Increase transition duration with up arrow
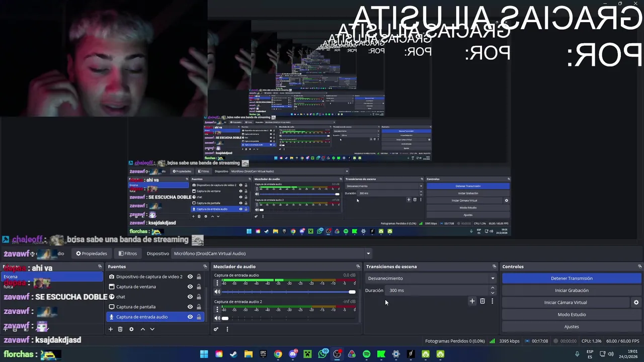This screenshot has height=362, width=644. pyautogui.click(x=493, y=288)
